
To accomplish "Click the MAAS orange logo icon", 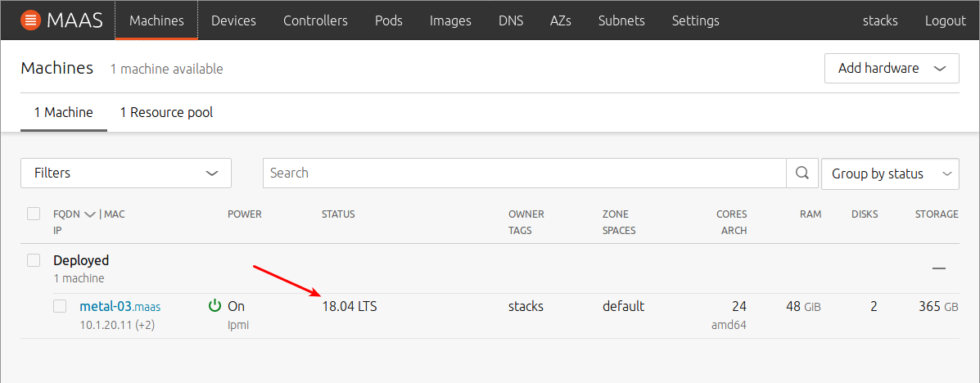I will click(30, 20).
